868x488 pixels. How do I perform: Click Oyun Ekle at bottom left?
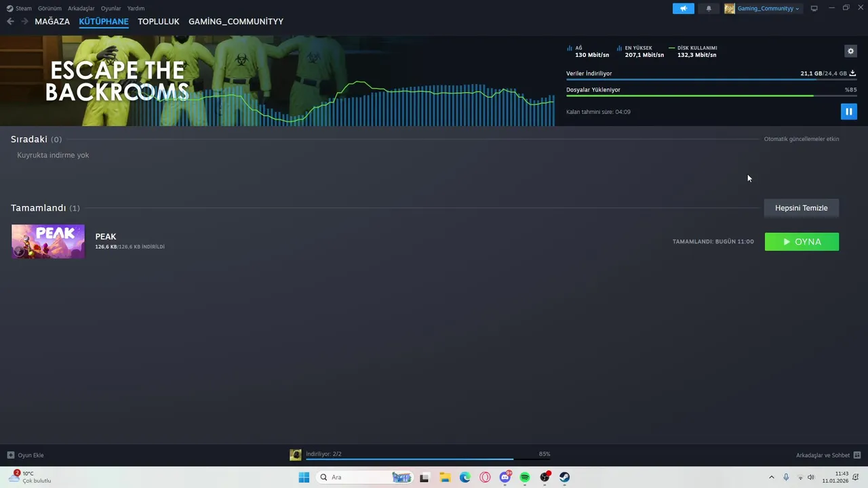(x=26, y=455)
